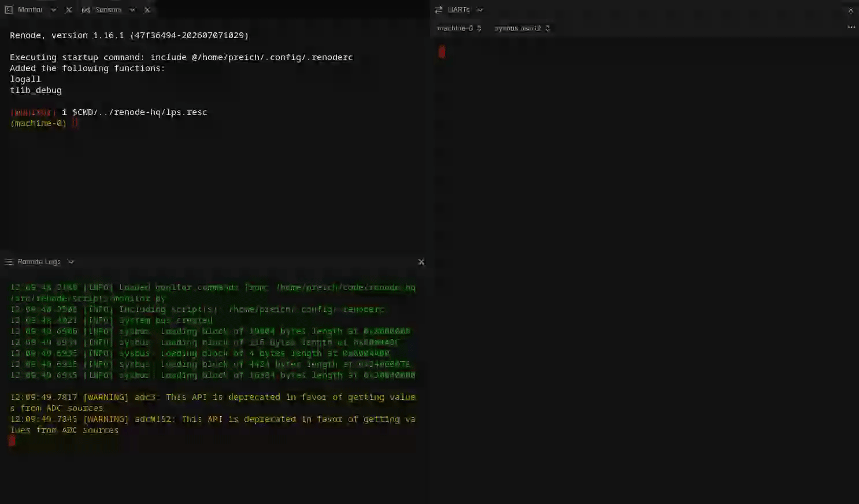Click the adc3 deprecated API warning
The width and height of the screenshot is (859, 504).
click(213, 402)
